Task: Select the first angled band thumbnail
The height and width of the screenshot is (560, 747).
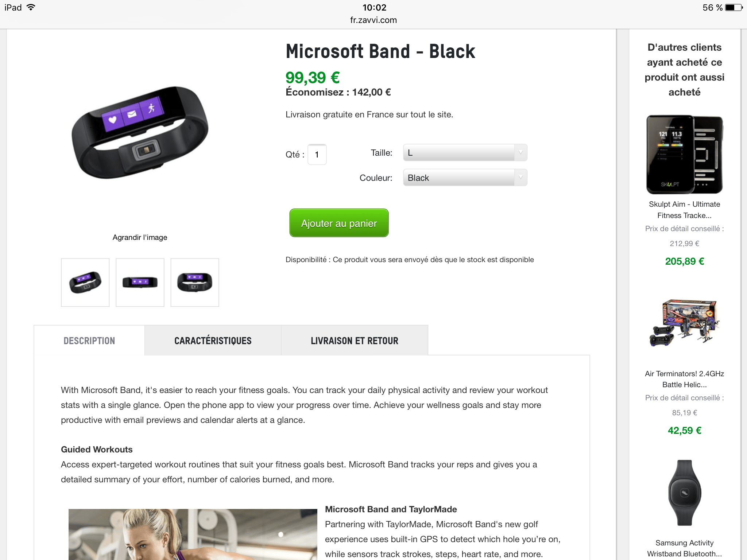Action: [x=85, y=283]
